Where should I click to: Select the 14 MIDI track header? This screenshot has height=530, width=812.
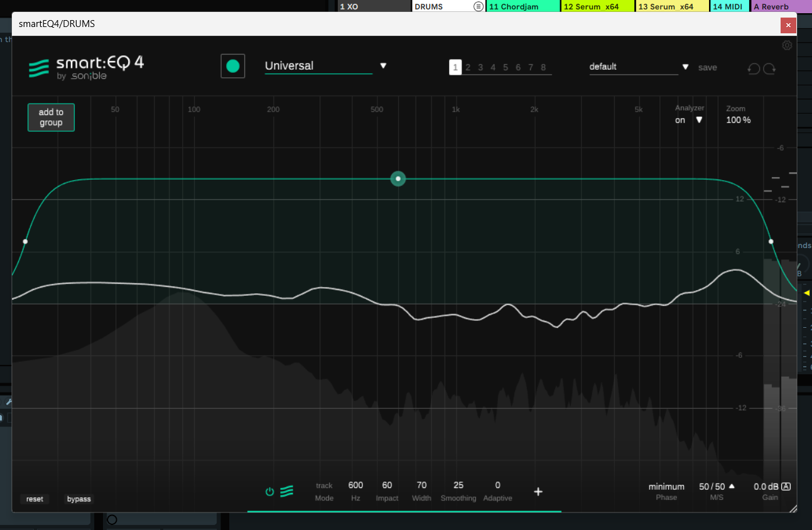point(730,6)
